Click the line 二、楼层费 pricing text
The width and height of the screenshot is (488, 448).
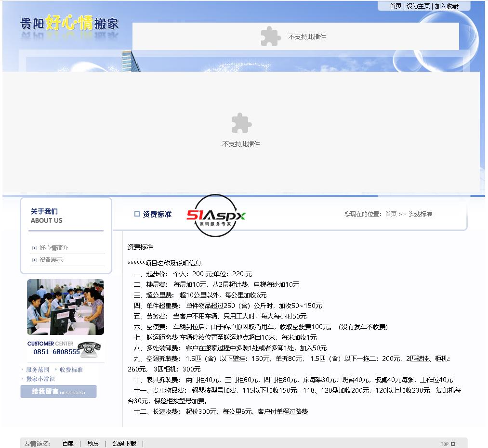click(x=217, y=284)
